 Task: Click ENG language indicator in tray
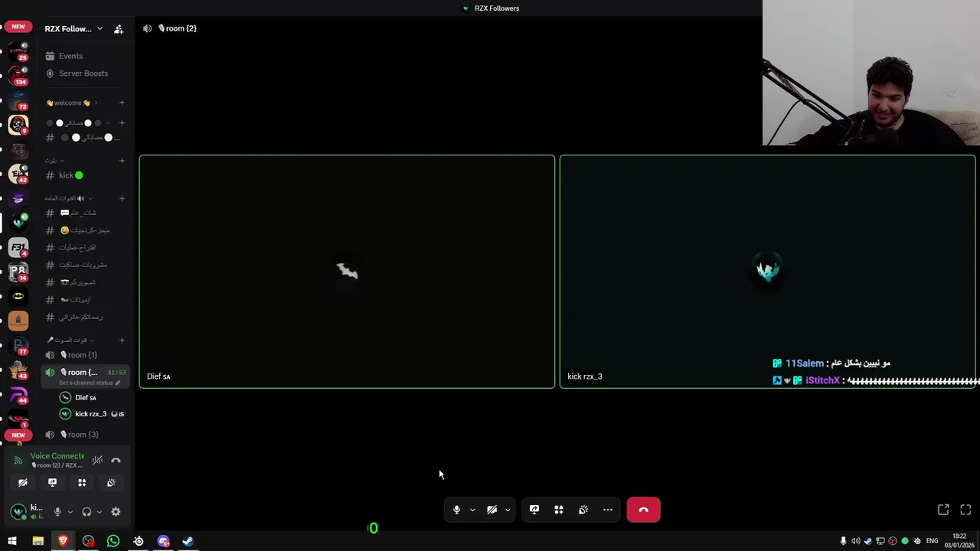tap(932, 541)
